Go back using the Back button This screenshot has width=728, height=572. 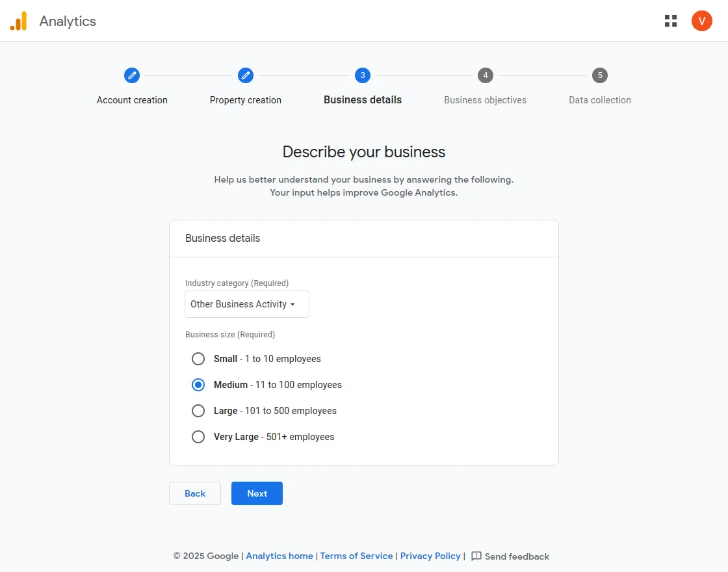(194, 493)
